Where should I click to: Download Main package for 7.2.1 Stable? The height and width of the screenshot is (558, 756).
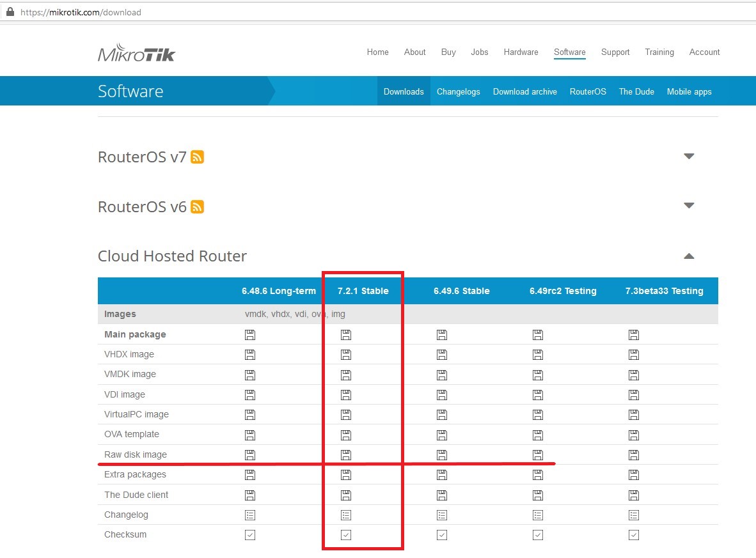click(x=345, y=334)
